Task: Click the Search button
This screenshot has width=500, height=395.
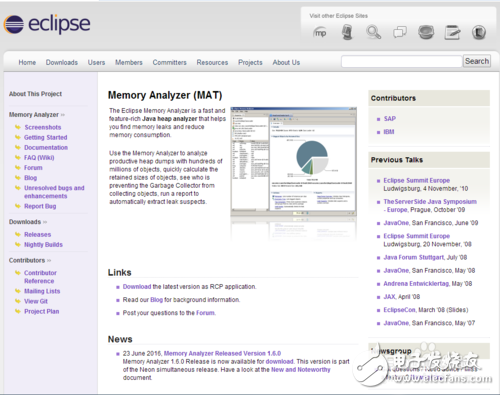Action: pyautogui.click(x=477, y=61)
